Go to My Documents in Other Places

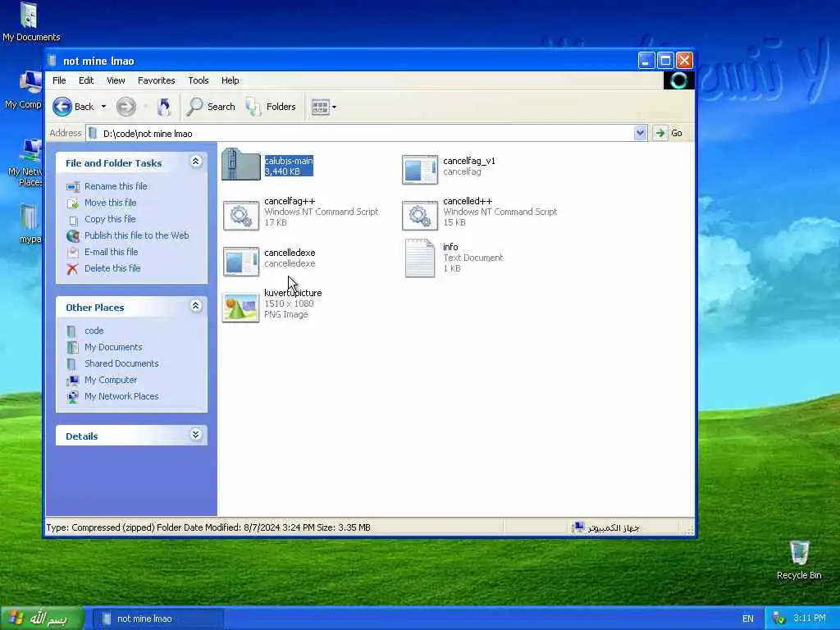(x=113, y=347)
